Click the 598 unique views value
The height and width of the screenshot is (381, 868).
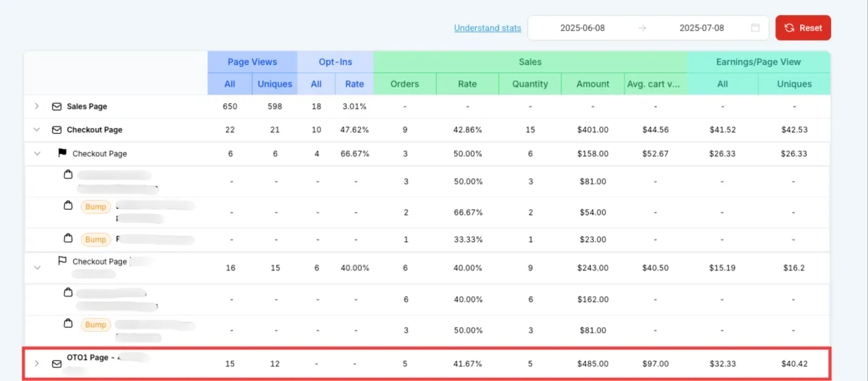[275, 106]
